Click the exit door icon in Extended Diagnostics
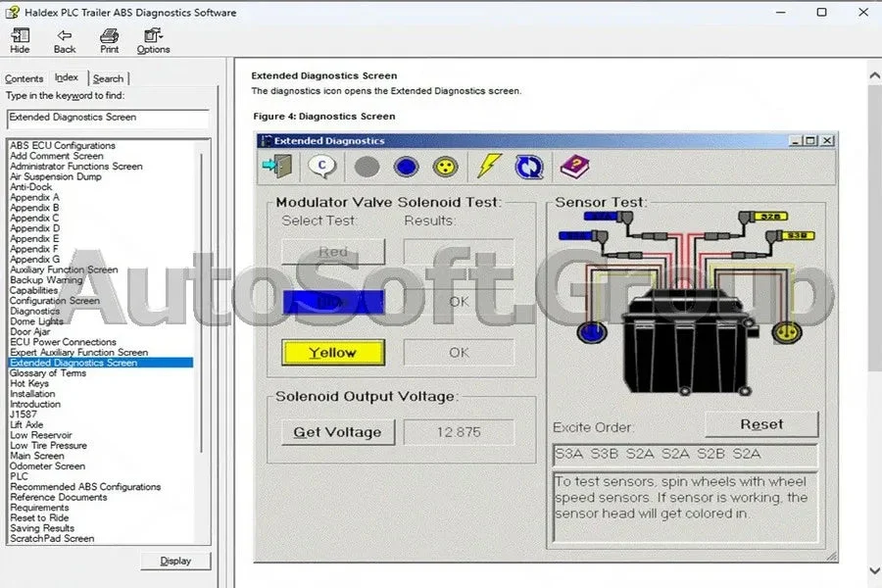Image resolution: width=882 pixels, height=588 pixels. (x=277, y=167)
